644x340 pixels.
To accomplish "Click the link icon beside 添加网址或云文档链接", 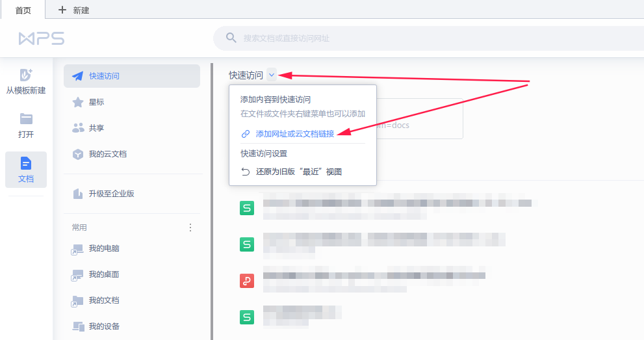I will [x=246, y=134].
